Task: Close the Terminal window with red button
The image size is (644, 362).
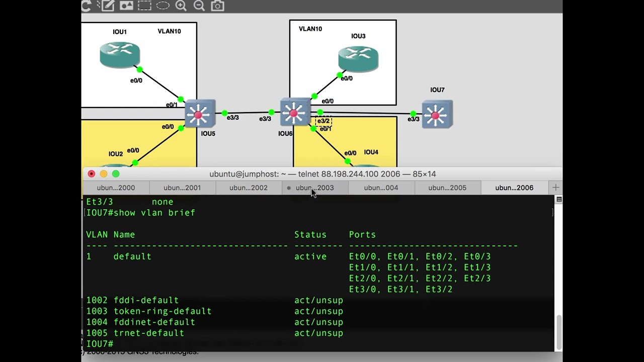Action: [x=91, y=173]
